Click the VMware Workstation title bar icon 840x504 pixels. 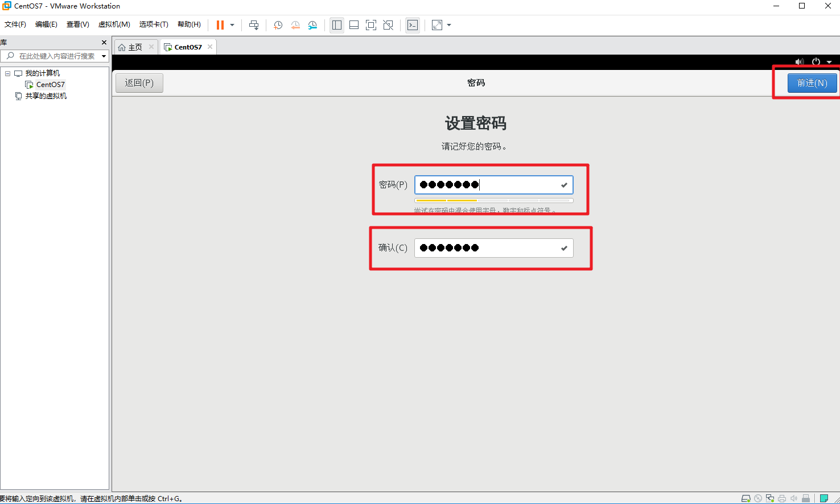click(7, 6)
